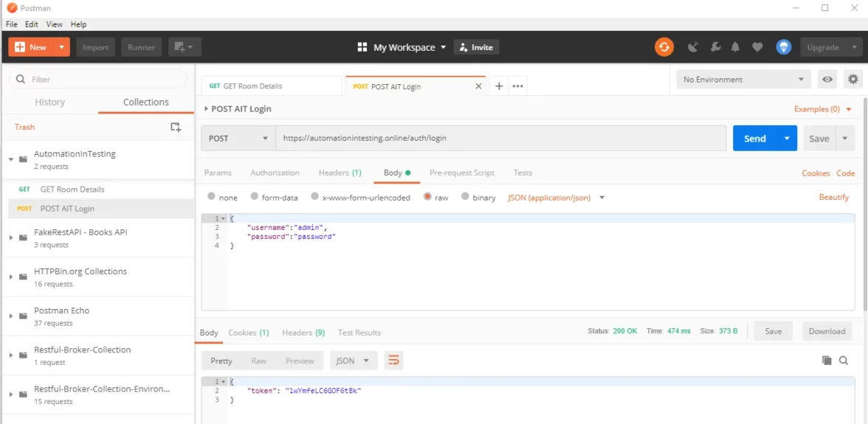This screenshot has height=424, width=868.
Task: Click the orange sync status icon
Action: point(664,47)
